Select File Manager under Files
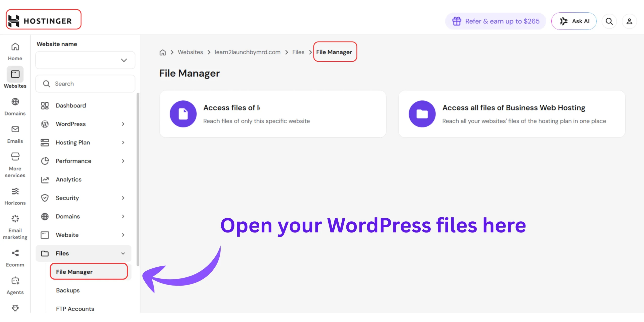 click(x=89, y=272)
